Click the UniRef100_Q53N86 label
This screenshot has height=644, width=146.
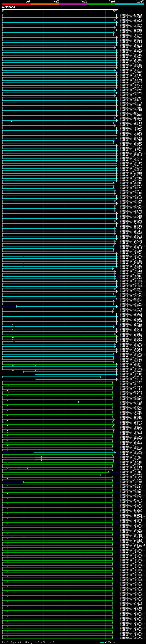click(131, 183)
